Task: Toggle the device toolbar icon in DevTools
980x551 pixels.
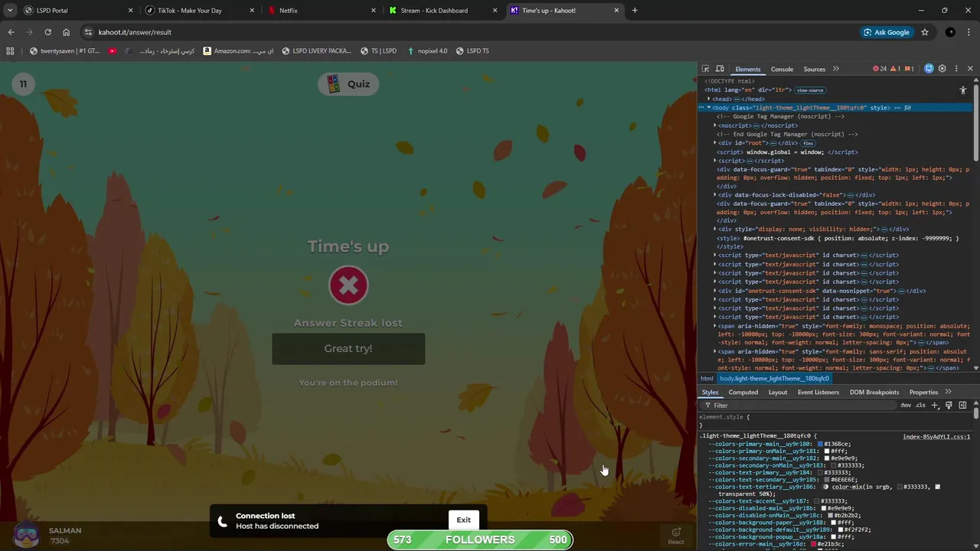Action: pyautogui.click(x=720, y=69)
